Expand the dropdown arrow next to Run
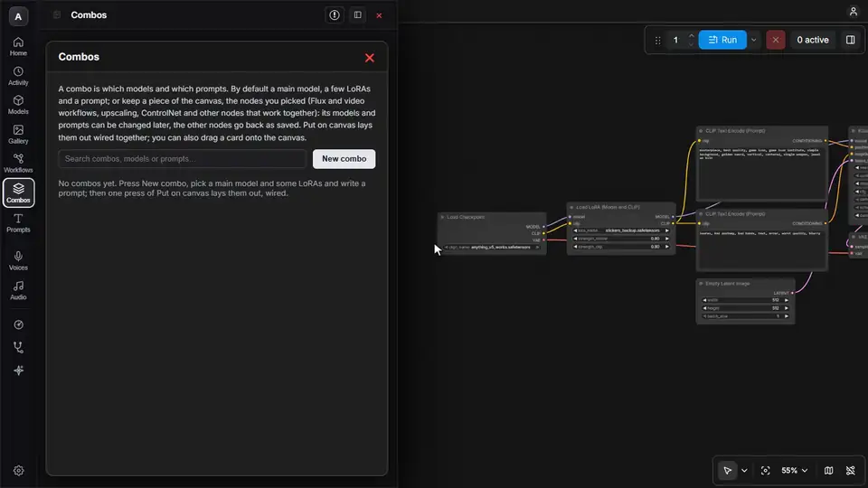The image size is (868, 488). pyautogui.click(x=753, y=40)
